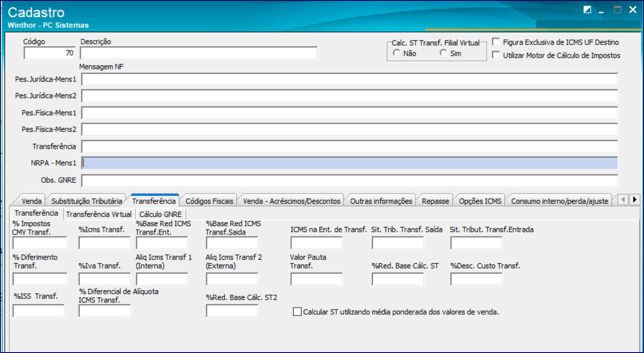Switch to Substituição Tributária tab
This screenshot has height=353, width=644.
(x=86, y=201)
